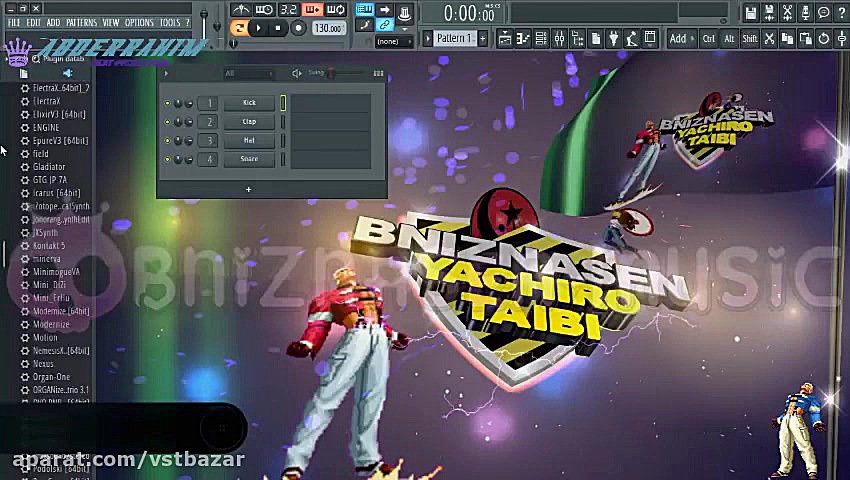Toggle the step editing mode icon
The height and width of the screenshot is (480, 850).
pos(365,25)
